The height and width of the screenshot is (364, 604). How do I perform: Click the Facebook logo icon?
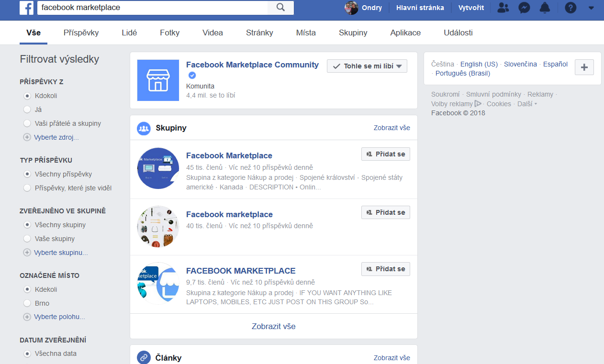(x=27, y=8)
